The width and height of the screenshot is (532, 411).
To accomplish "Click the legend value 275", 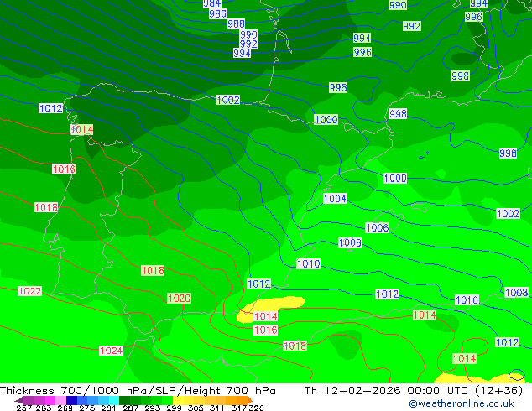I will [87, 408].
